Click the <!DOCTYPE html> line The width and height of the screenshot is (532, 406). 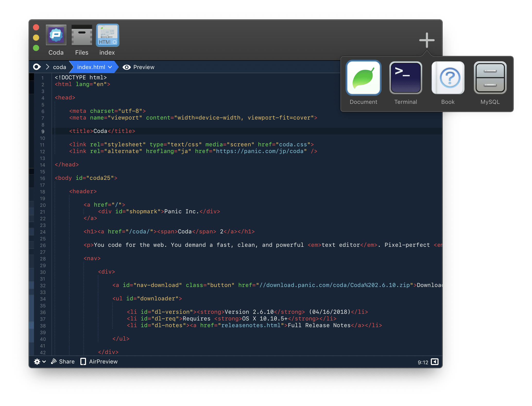pos(81,78)
